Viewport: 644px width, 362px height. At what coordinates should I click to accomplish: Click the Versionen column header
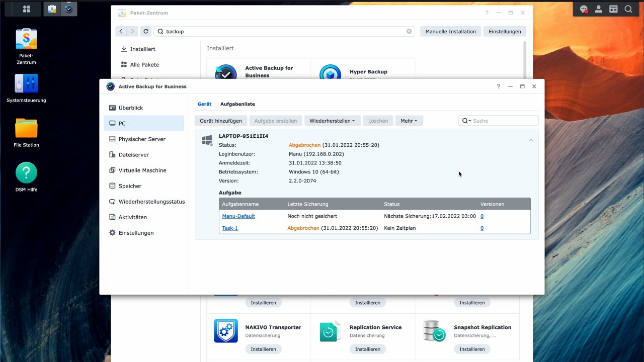(493, 204)
